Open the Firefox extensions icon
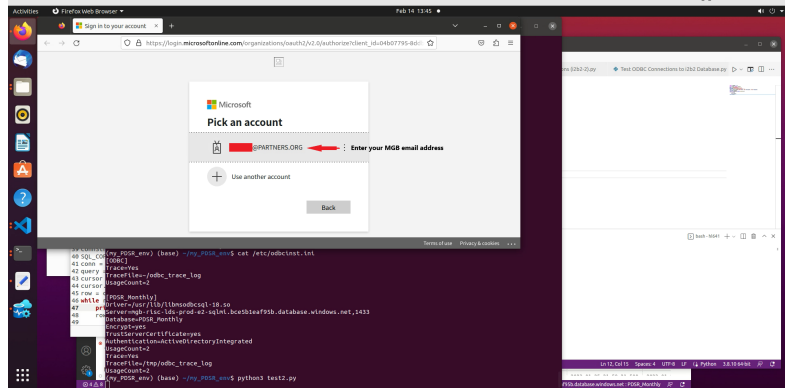Screen dimensions: 785x388 pyautogui.click(x=496, y=43)
